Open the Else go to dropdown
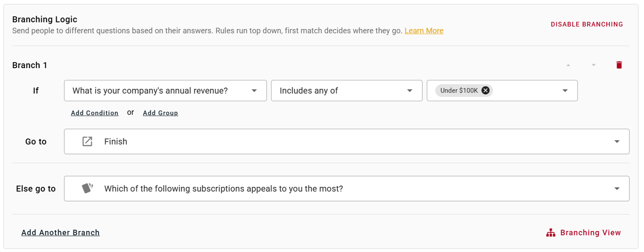This screenshot has height=252, width=644. pos(347,188)
